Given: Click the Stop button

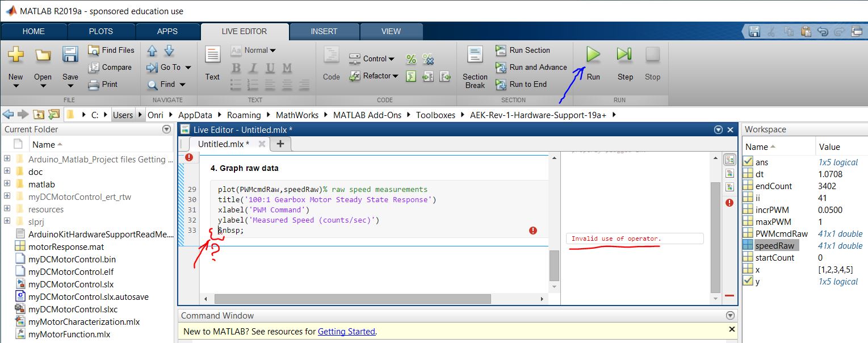Looking at the screenshot, I should (653, 64).
